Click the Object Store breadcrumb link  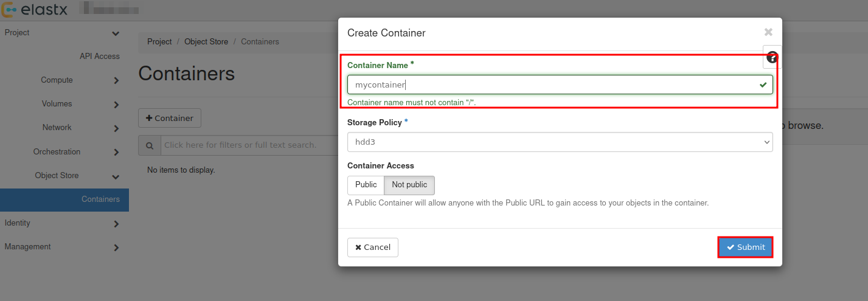pyautogui.click(x=206, y=42)
